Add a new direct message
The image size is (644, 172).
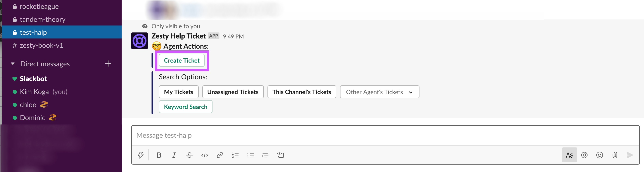click(x=108, y=64)
